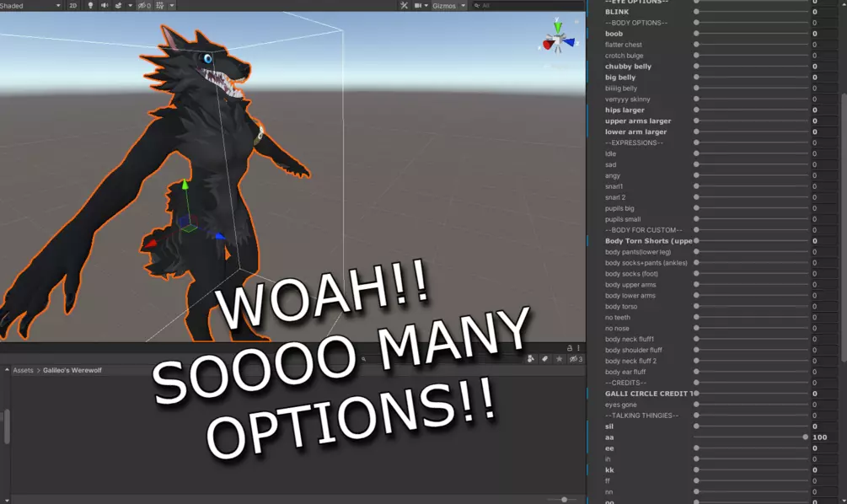Open the Shaded draw mode dropdown
Screen dimensions: 847x504
[30, 6]
